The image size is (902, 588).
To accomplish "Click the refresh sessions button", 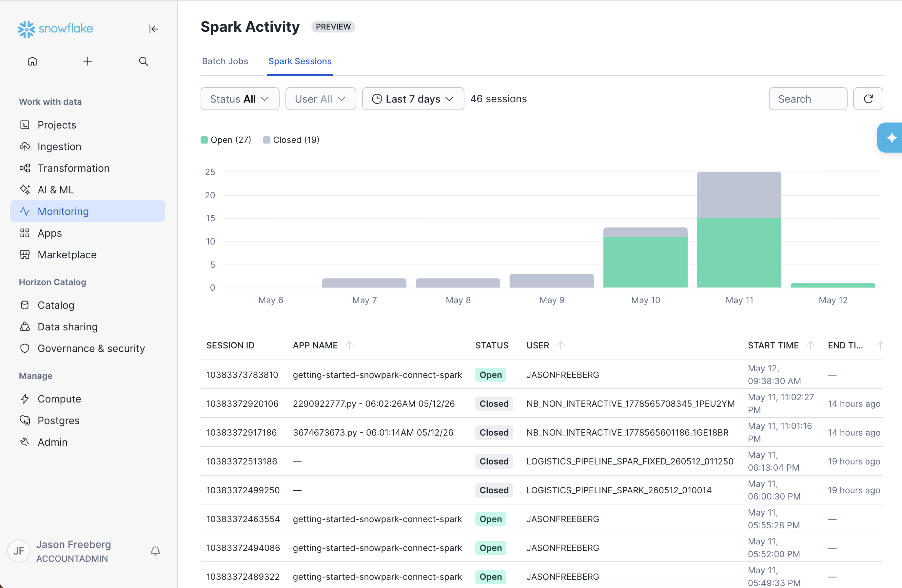I will (868, 99).
